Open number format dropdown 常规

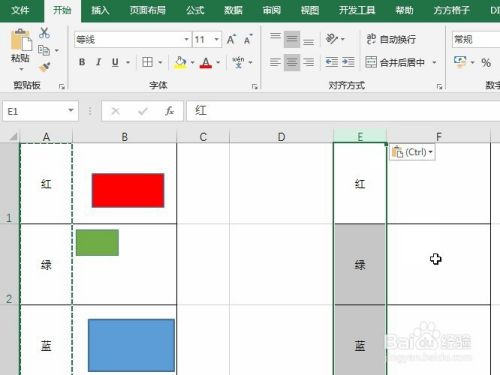(x=476, y=40)
